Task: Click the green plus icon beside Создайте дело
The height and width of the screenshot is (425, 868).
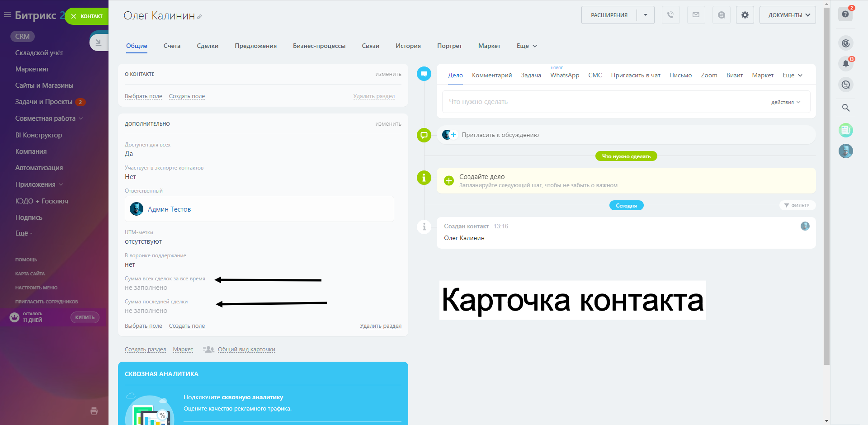Action: tap(448, 181)
